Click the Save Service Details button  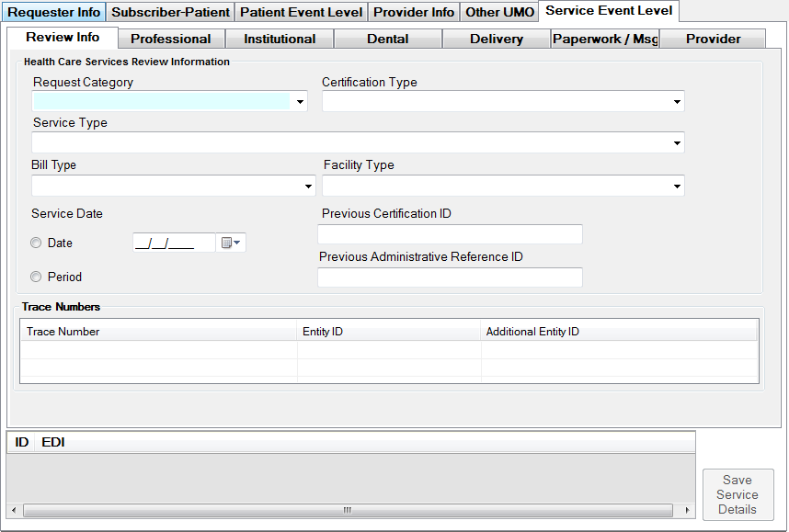tap(738, 494)
